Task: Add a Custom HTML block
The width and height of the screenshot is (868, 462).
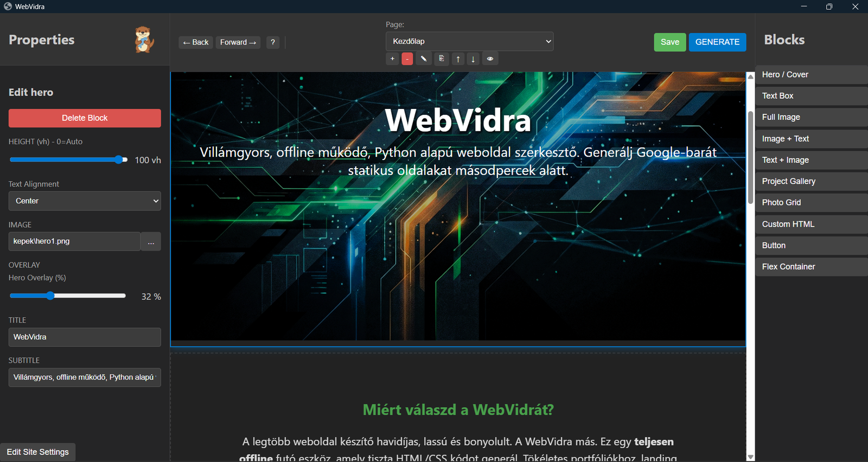Action: (x=811, y=224)
